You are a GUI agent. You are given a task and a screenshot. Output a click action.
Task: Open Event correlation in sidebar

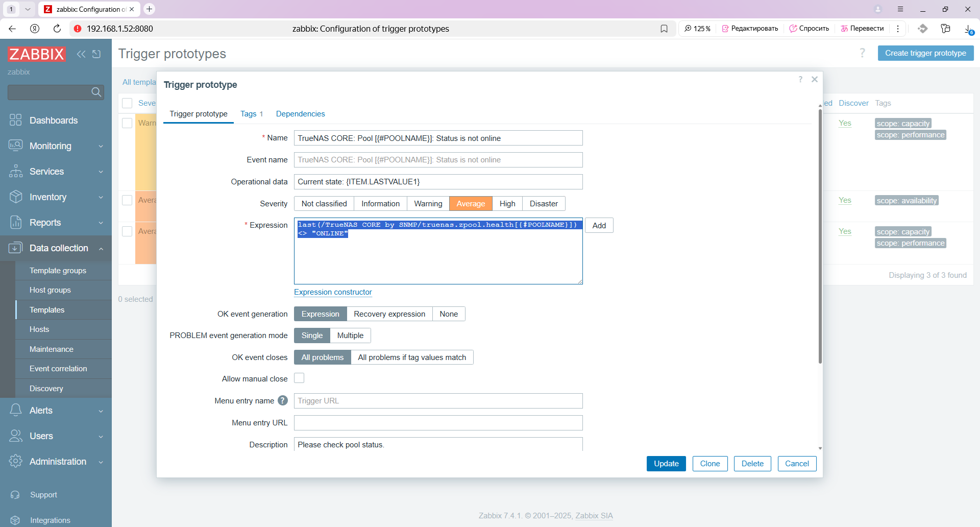tap(58, 369)
